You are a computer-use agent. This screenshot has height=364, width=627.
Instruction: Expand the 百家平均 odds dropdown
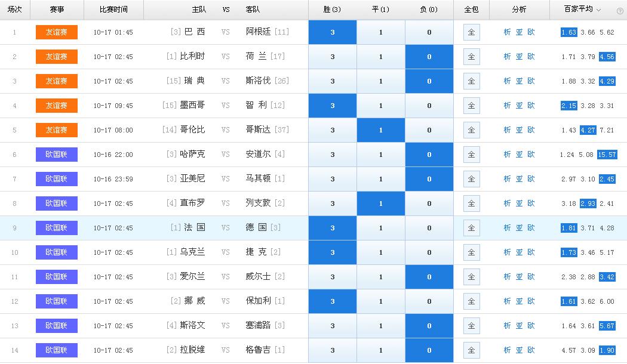coord(599,10)
